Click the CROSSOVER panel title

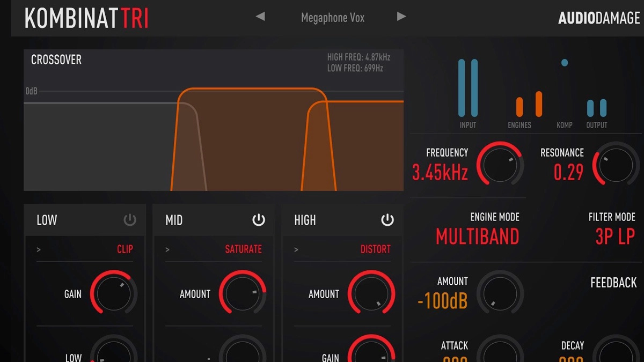point(56,60)
